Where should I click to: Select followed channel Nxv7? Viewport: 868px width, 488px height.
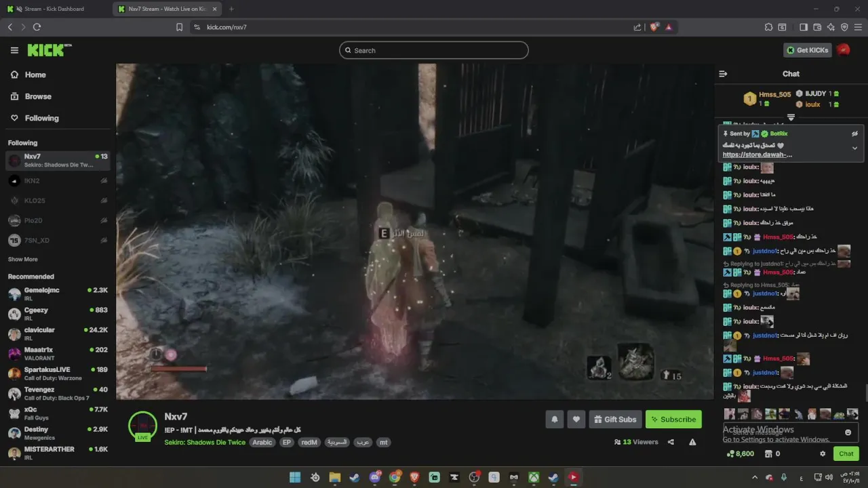pyautogui.click(x=58, y=161)
